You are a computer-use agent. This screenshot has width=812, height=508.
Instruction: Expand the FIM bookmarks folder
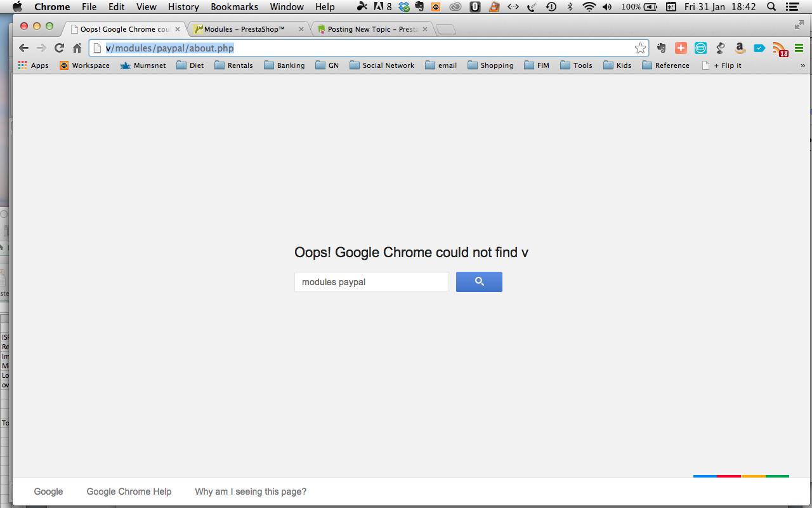(537, 65)
